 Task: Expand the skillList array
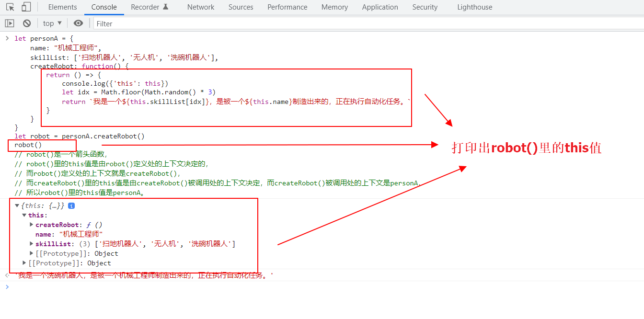click(31, 243)
